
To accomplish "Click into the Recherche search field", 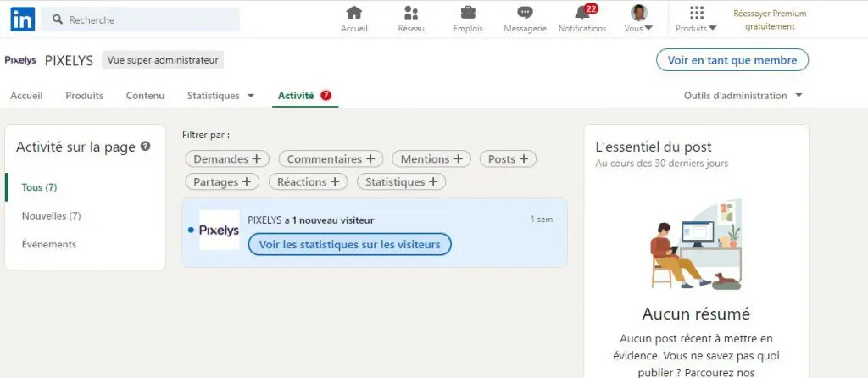I will click(x=141, y=19).
